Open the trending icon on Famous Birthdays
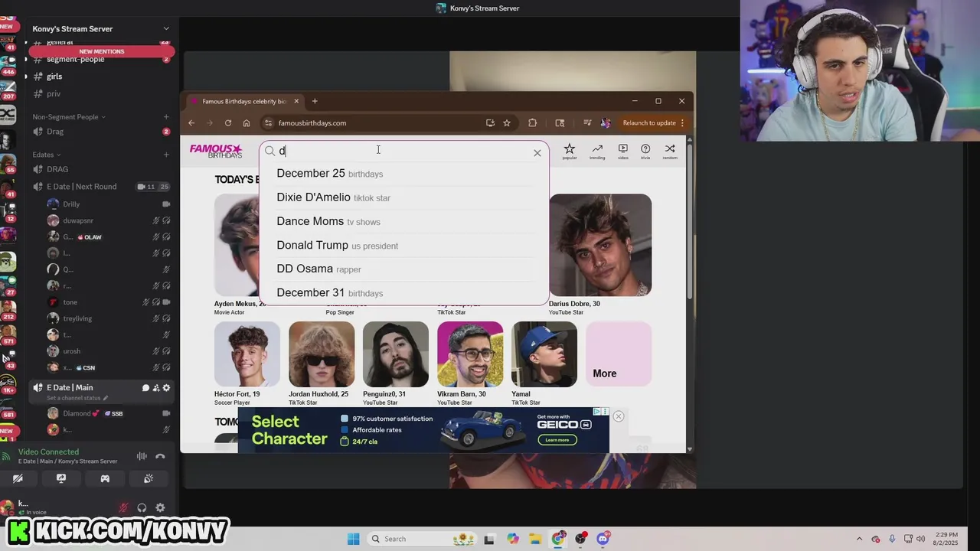Image resolution: width=980 pixels, height=551 pixels. [x=597, y=151]
